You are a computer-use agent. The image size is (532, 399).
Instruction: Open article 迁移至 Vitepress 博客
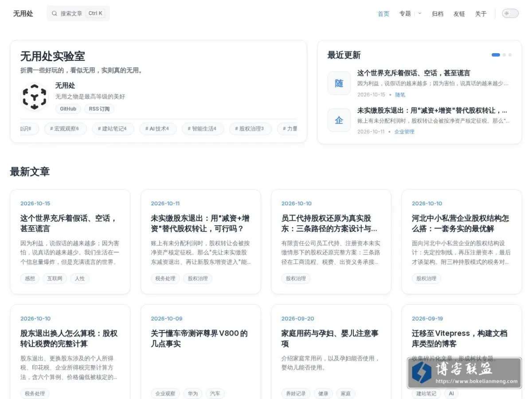click(x=459, y=338)
